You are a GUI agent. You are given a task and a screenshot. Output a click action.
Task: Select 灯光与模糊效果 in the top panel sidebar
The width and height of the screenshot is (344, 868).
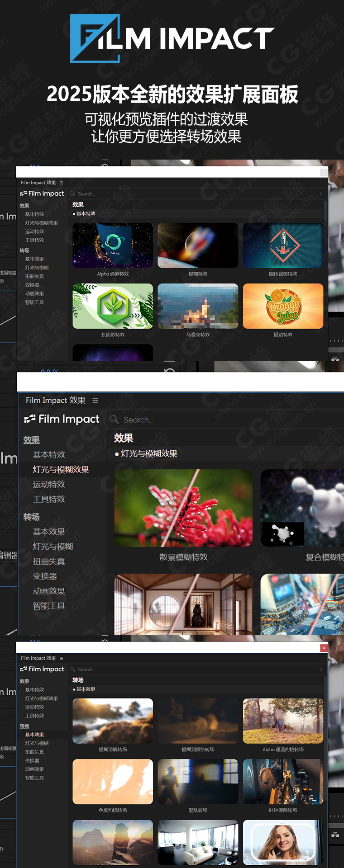pos(41,223)
